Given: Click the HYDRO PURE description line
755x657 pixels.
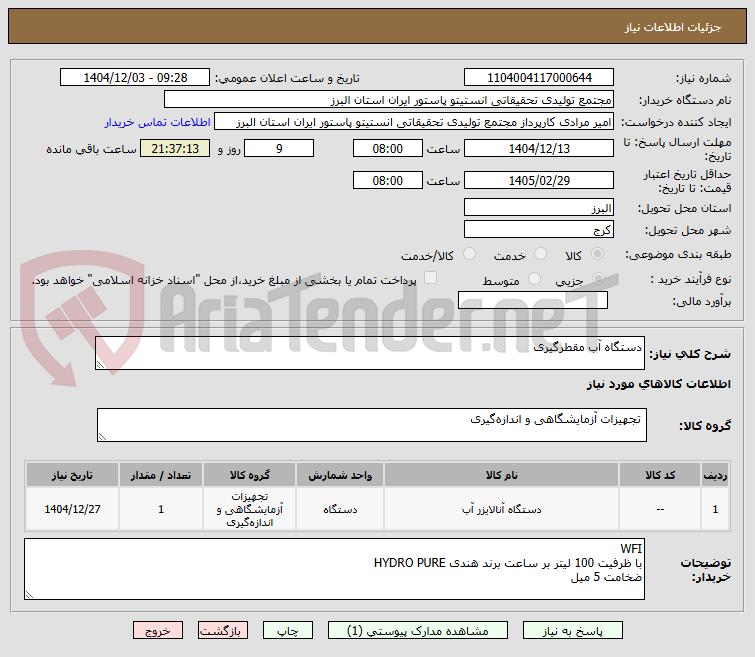Looking at the screenshot, I should click(508, 563).
